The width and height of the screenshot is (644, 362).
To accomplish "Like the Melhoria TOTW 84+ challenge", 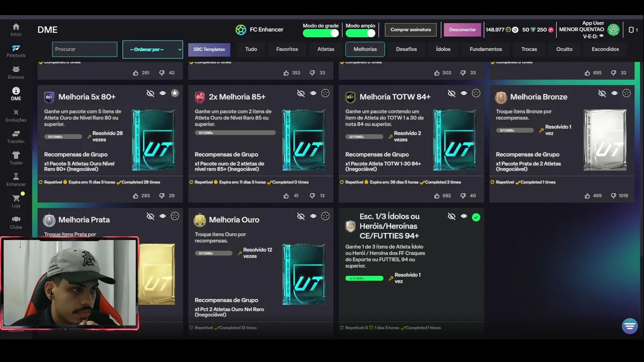I will (x=436, y=196).
